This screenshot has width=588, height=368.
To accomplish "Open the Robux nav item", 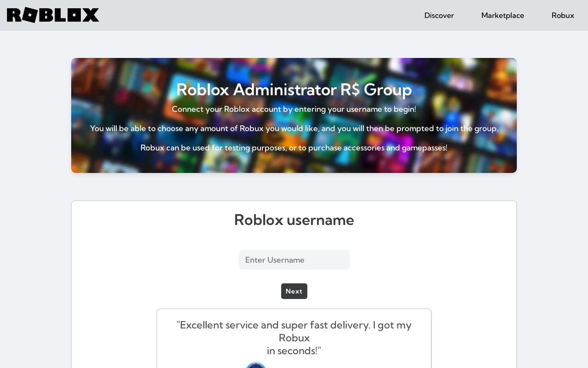I will 563,15.
